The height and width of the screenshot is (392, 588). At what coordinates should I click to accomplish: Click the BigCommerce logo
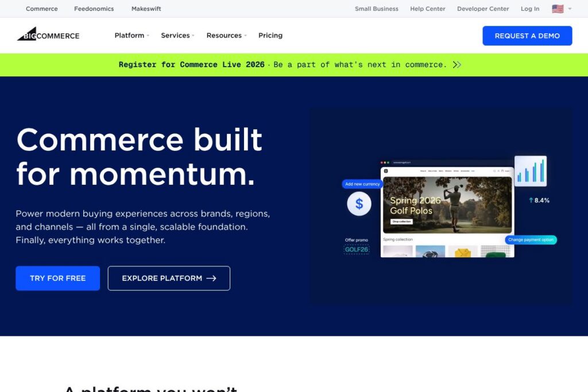[x=48, y=35]
